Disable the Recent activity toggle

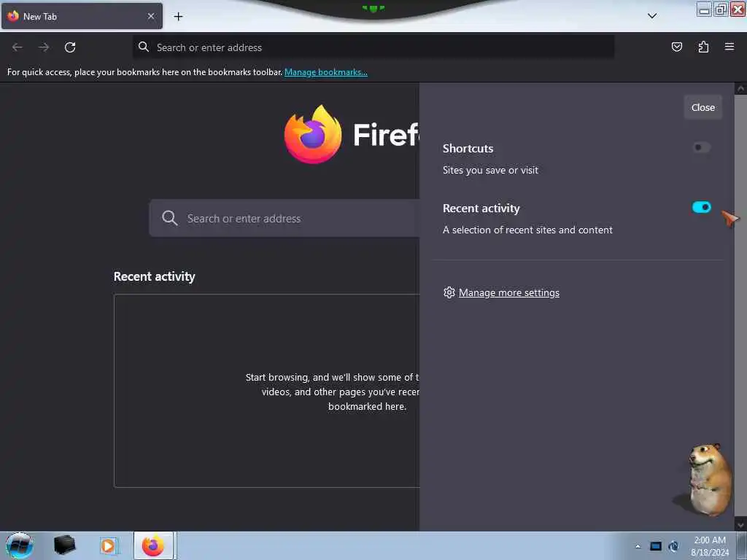tap(701, 208)
